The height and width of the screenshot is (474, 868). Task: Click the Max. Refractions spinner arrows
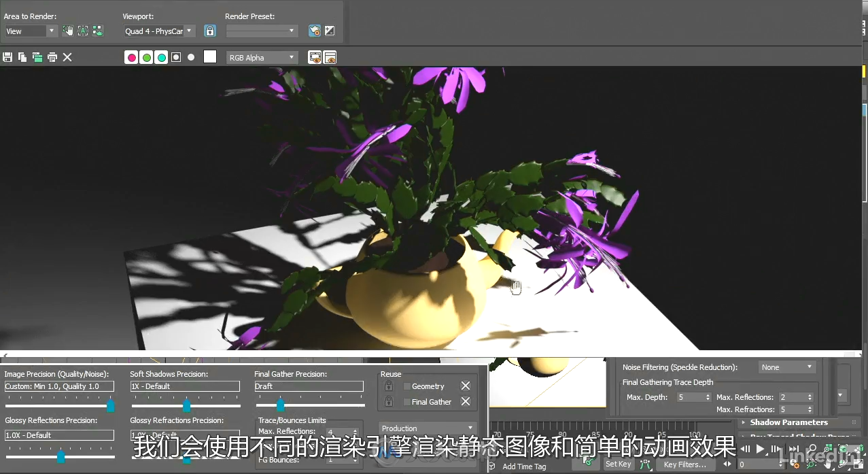[810, 409]
